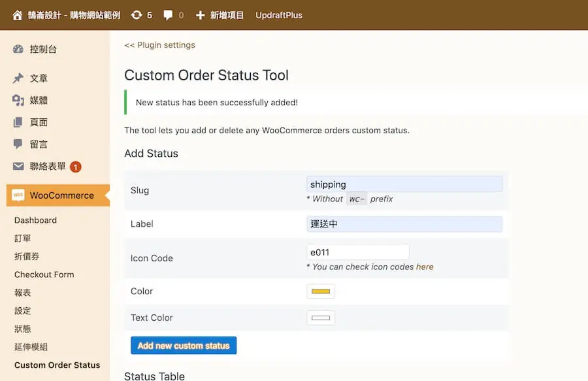The height and width of the screenshot is (381, 588).
Task: Open the yellow Color swatch picker
Action: (321, 291)
